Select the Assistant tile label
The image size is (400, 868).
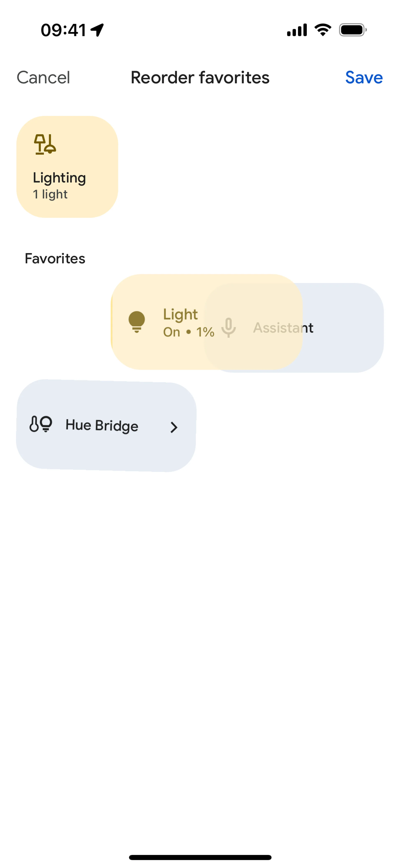coord(283,328)
